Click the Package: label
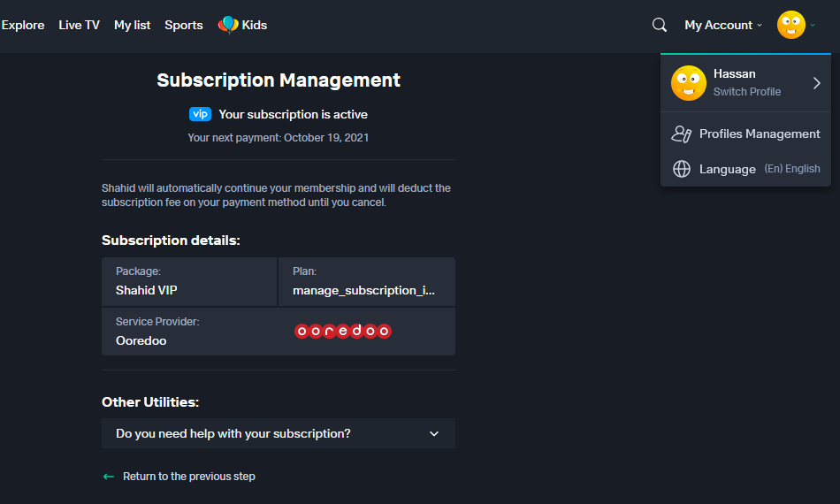This screenshot has height=504, width=840. pos(138,271)
